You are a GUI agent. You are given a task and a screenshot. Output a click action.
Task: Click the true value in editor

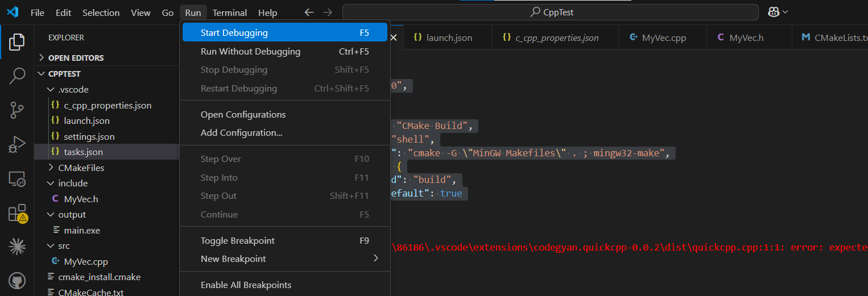tap(451, 193)
